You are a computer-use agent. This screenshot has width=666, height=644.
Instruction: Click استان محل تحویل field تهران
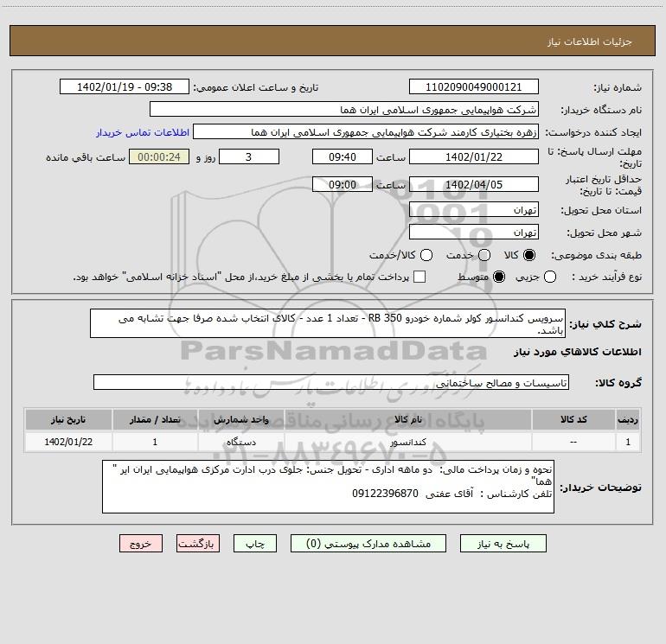pos(474,210)
